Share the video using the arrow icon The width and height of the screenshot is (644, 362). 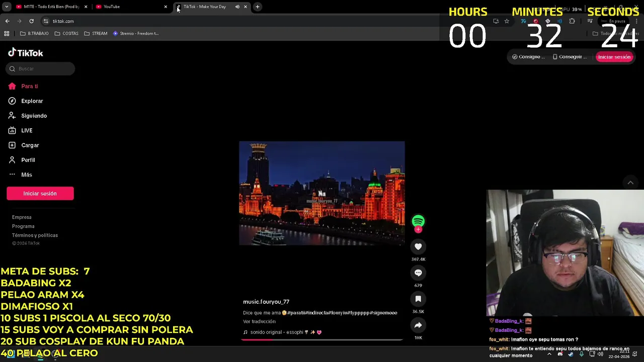coord(418,325)
